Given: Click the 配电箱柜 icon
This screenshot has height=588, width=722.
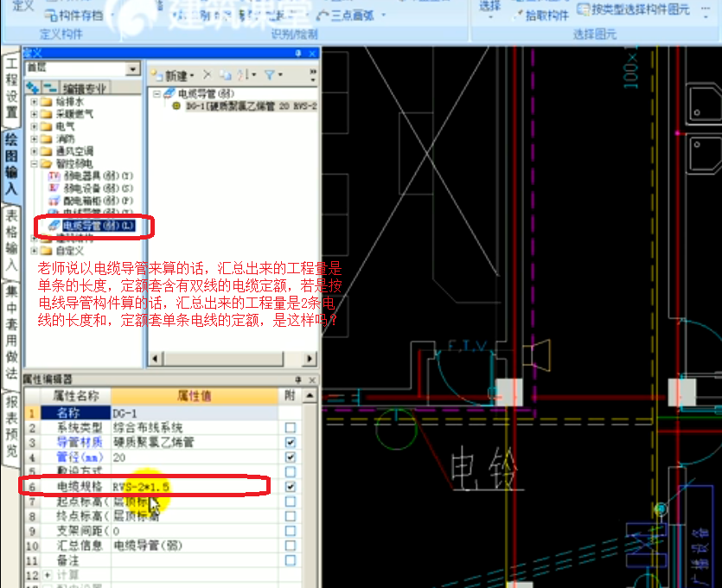Looking at the screenshot, I should click(x=54, y=201).
